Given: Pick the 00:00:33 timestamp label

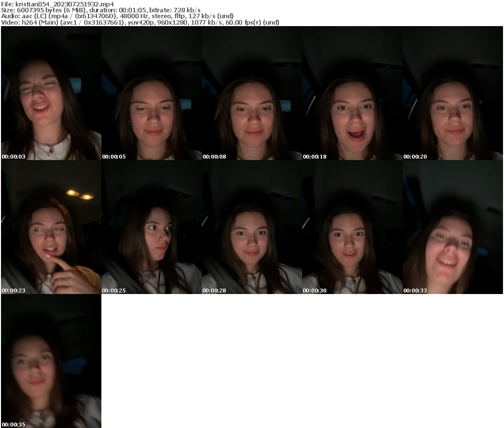Looking at the screenshot, I should tap(415, 291).
